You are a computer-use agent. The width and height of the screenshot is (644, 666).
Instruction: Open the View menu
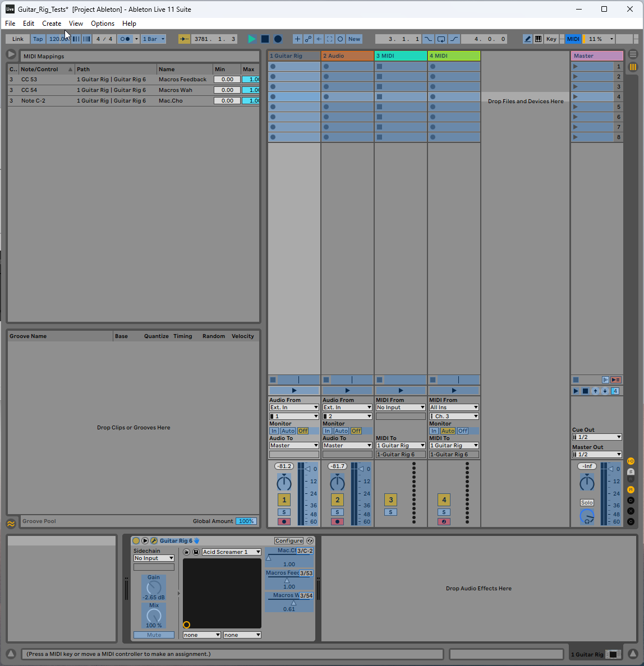click(x=76, y=24)
